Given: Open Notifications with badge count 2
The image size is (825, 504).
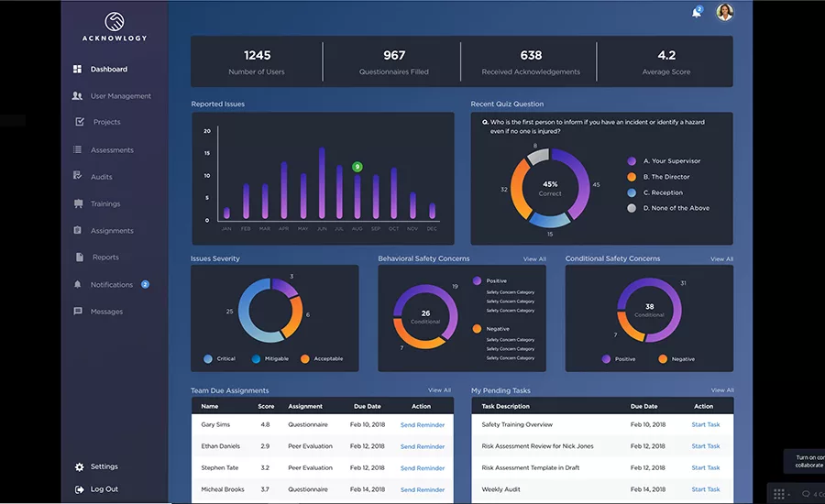Looking at the screenshot, I should tap(112, 285).
